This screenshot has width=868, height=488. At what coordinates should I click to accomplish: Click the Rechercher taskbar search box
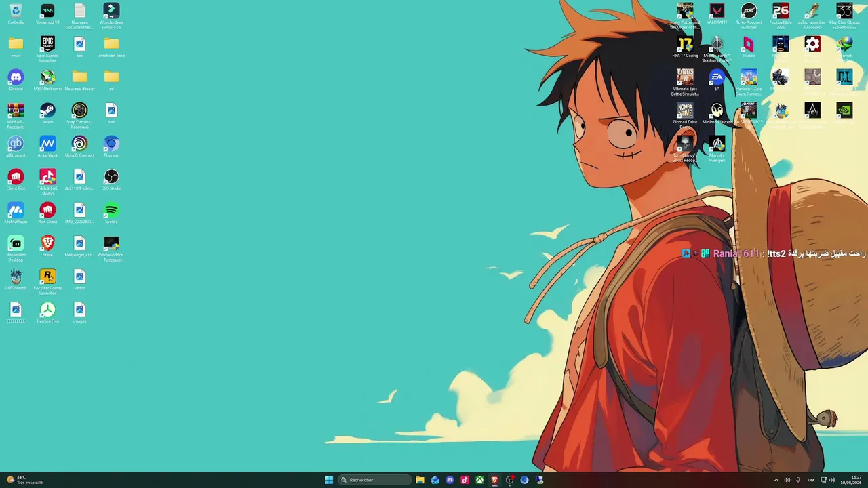[375, 480]
